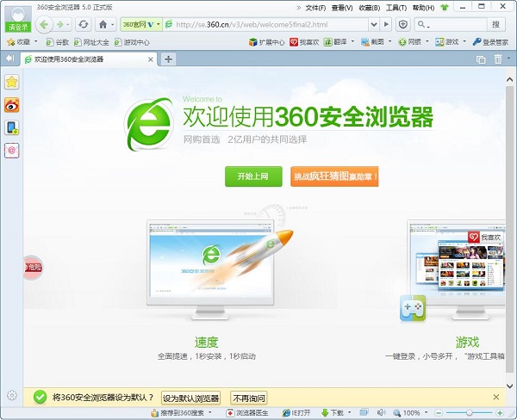Click the trash icon on tab bar
The height and width of the screenshot is (420, 517).
coord(498,59)
